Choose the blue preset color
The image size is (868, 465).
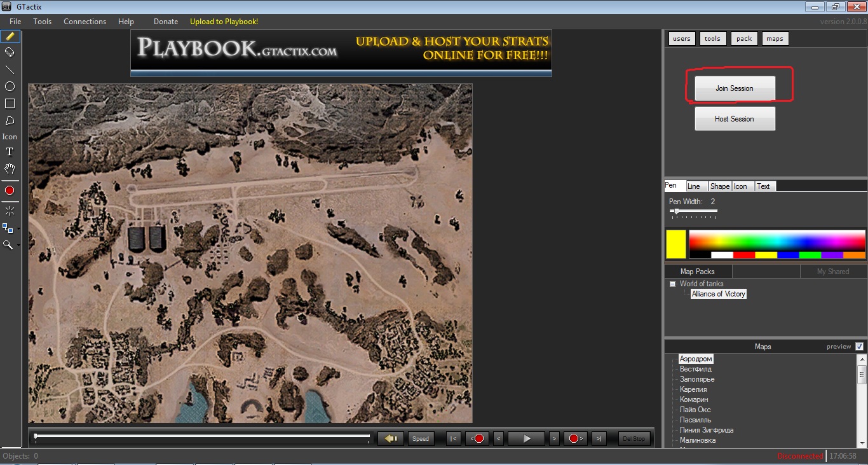(x=789, y=255)
